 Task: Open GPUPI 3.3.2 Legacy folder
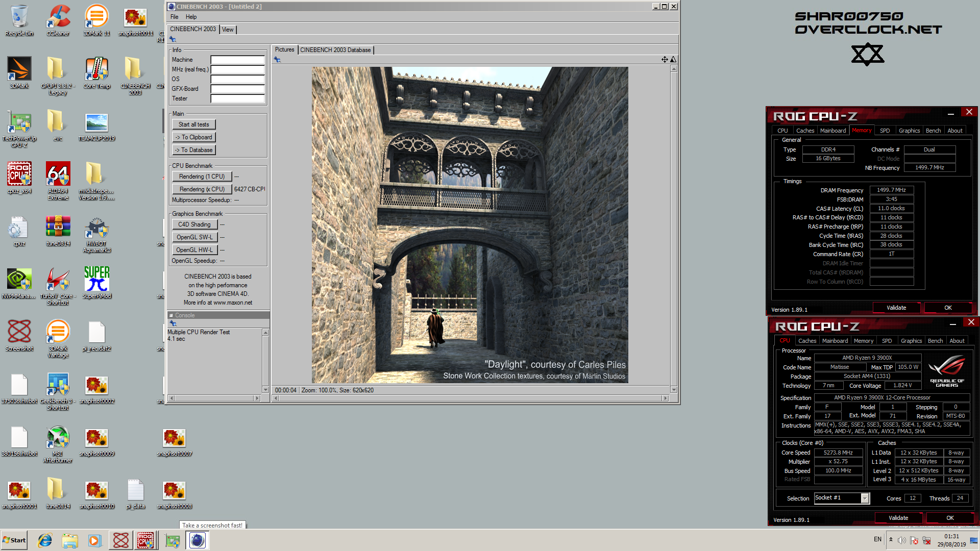point(58,76)
